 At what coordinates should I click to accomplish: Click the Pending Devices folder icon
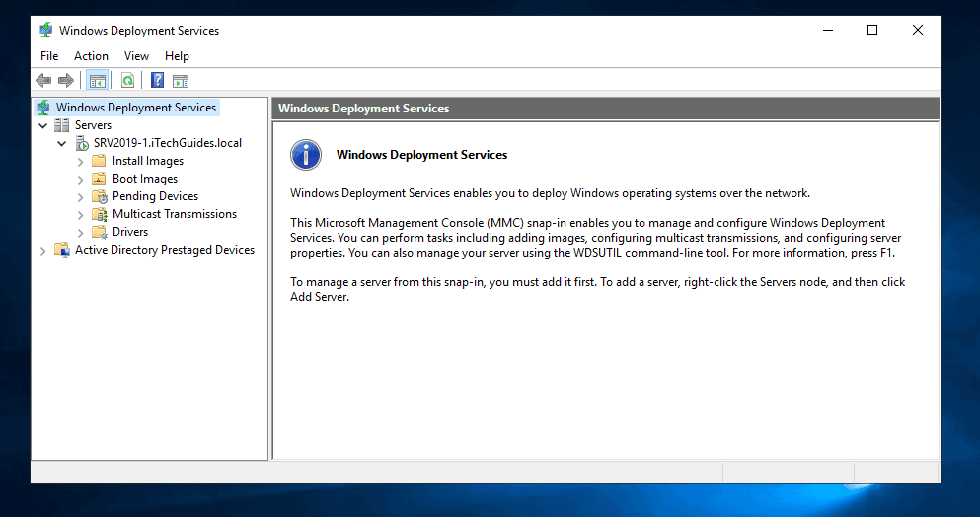point(100,196)
